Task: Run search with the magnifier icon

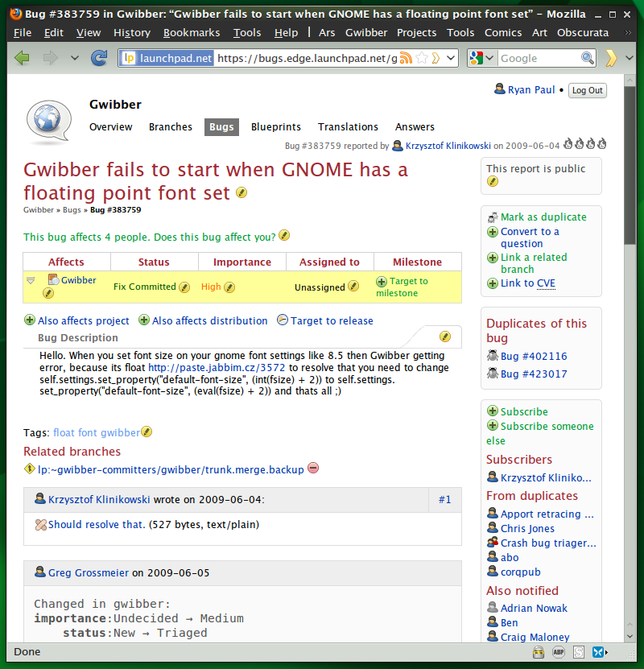Action: tap(588, 58)
